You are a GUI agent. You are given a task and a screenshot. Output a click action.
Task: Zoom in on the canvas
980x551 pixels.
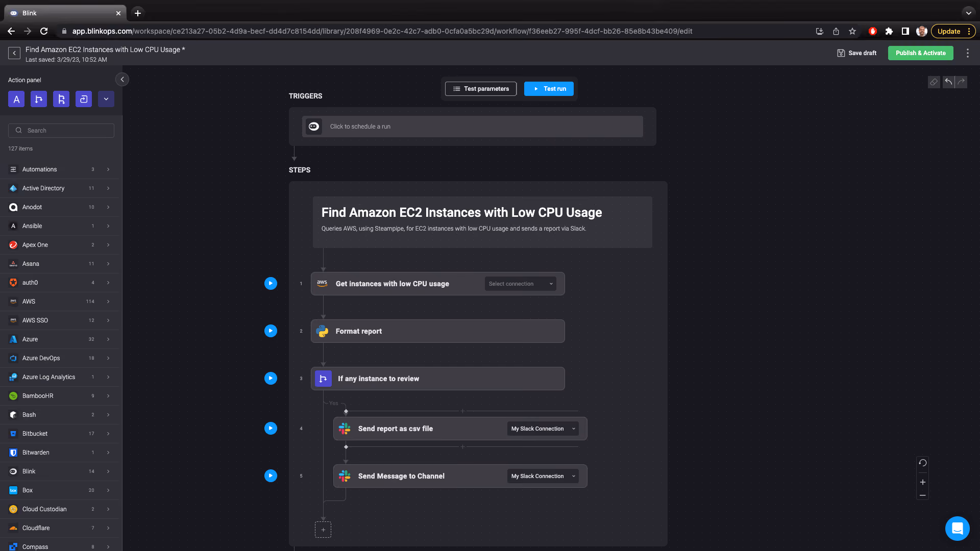[922, 482]
